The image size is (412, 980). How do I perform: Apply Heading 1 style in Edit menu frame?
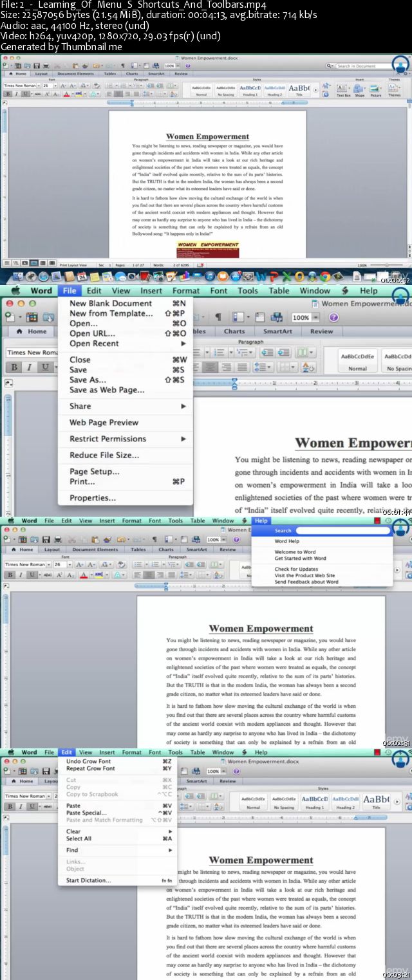point(315,801)
